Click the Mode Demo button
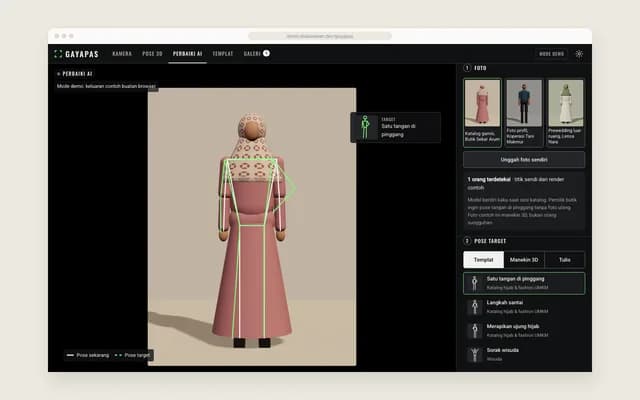This screenshot has width=640, height=400. pos(551,54)
